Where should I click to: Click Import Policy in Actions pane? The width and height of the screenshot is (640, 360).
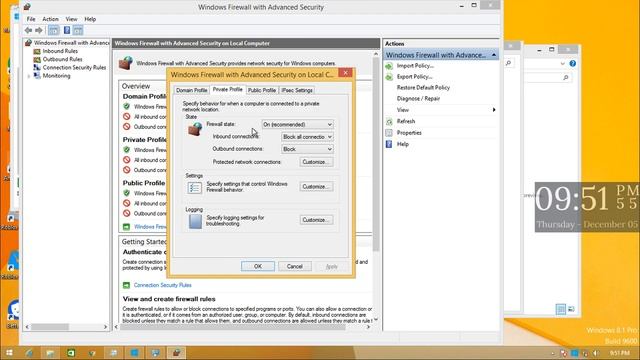415,66
